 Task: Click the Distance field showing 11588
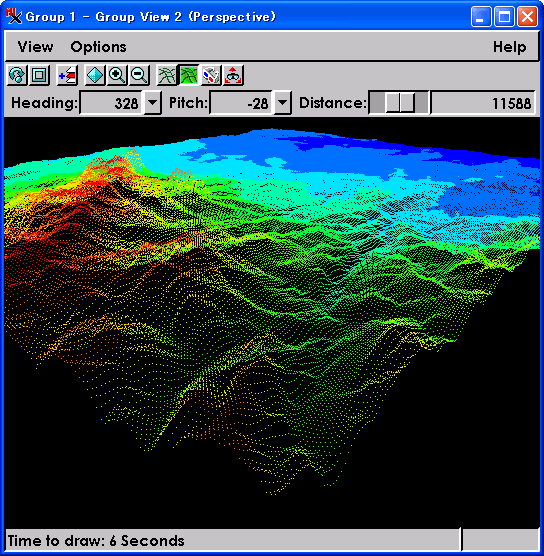click(x=483, y=103)
